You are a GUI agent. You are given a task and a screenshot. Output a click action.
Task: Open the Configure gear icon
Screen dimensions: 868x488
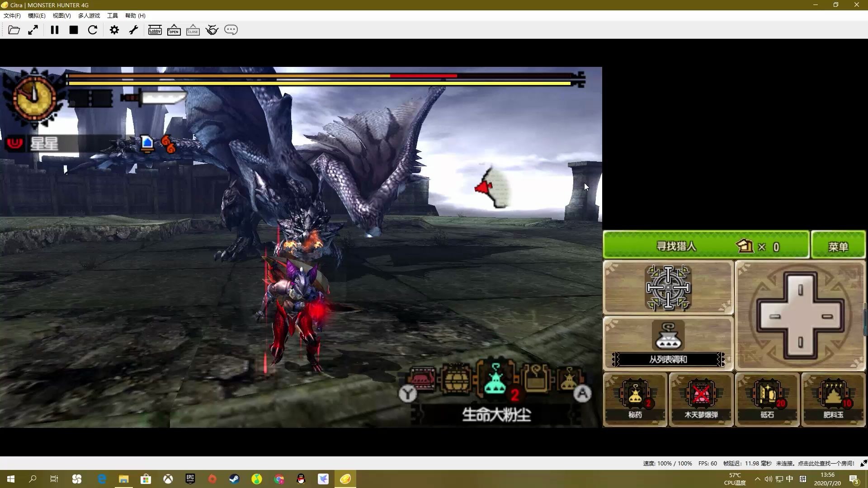114,30
